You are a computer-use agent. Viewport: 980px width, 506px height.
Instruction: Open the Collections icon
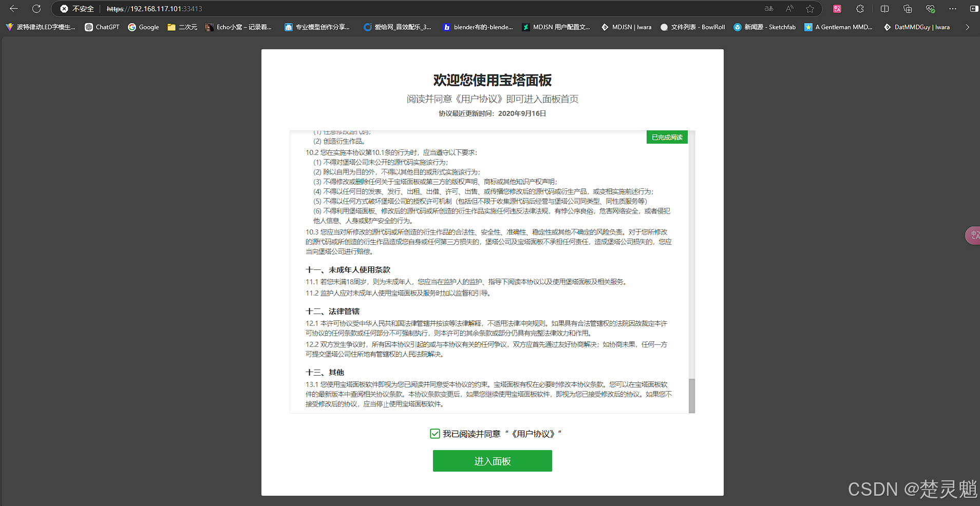click(908, 9)
